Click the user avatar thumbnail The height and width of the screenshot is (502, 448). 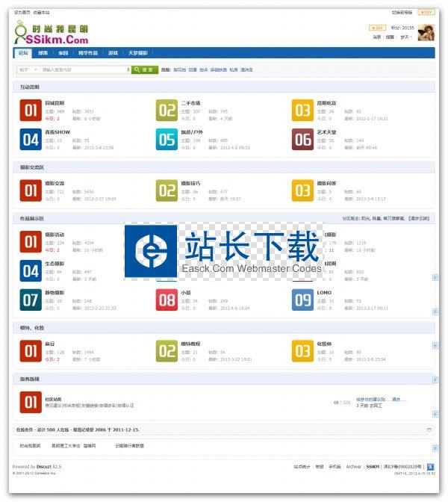coord(426,34)
